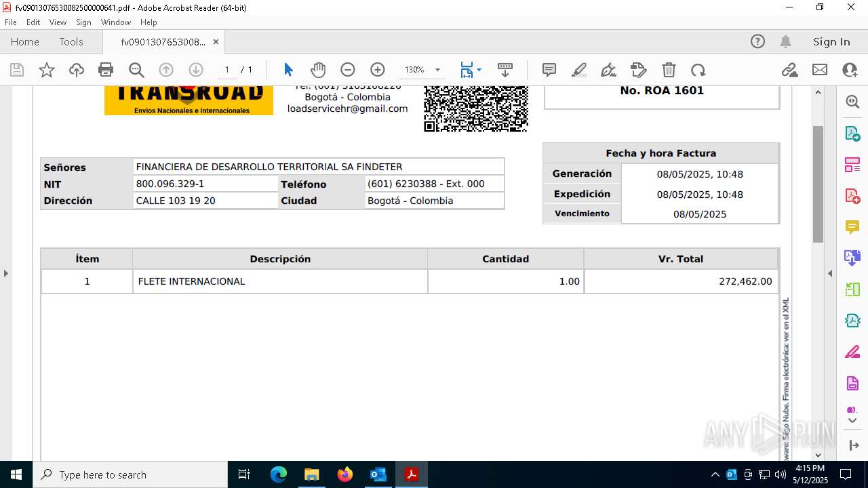Show more tools with the down chevron
This screenshot has width=868, height=488.
(x=852, y=421)
